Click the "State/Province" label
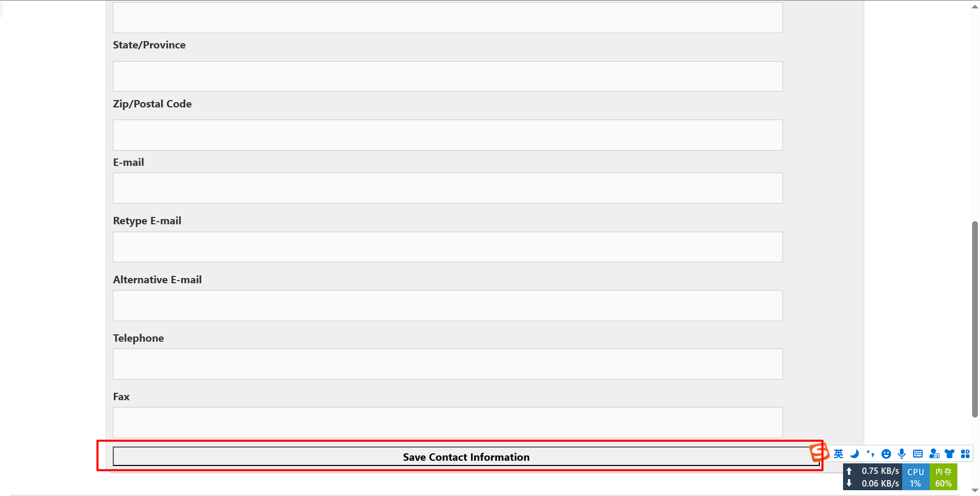This screenshot has height=496, width=980. click(149, 45)
